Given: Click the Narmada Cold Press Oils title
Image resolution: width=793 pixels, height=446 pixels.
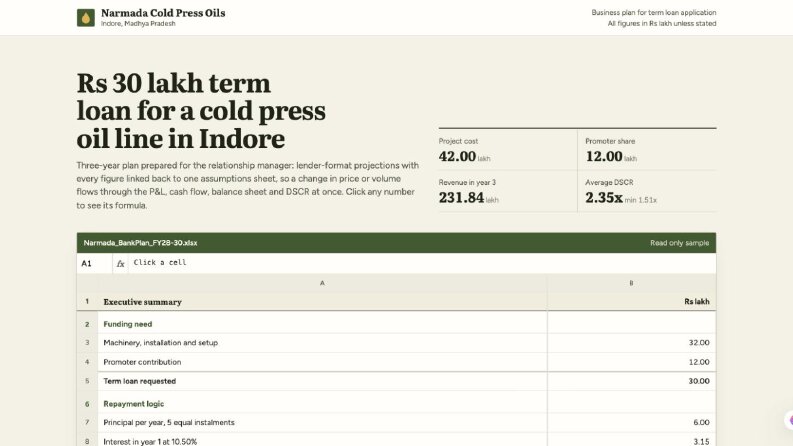Looking at the screenshot, I should 163,13.
